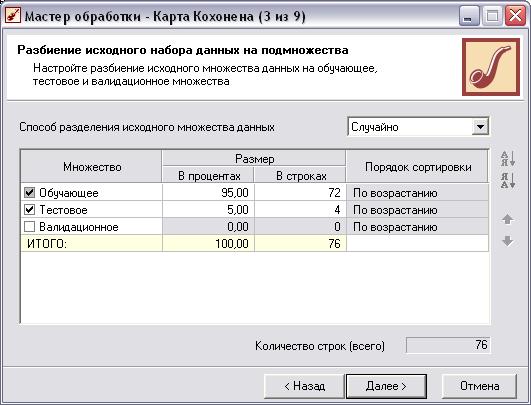
Task: Uncheck the Тестовое set checkbox
Action: [x=29, y=210]
